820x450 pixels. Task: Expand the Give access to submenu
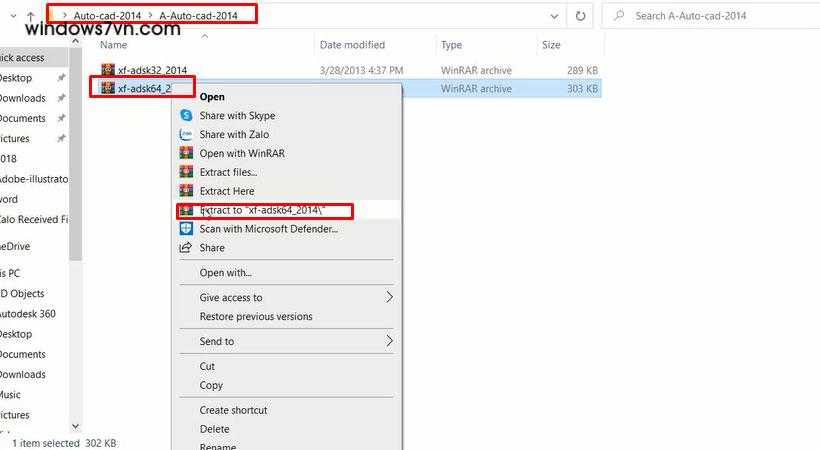(x=389, y=298)
